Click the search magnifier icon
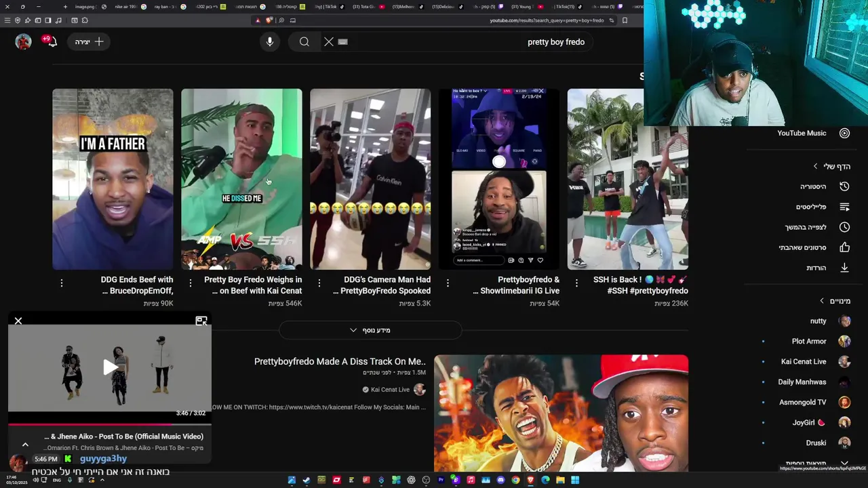Screen dimensions: 868x488 [x=304, y=42]
